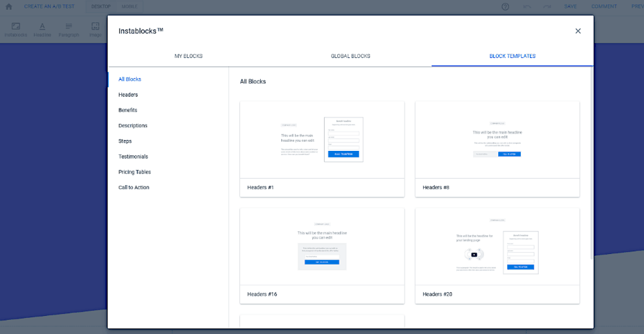This screenshot has width=644, height=334.
Task: Click the home icon in top bar
Action: 8,6
